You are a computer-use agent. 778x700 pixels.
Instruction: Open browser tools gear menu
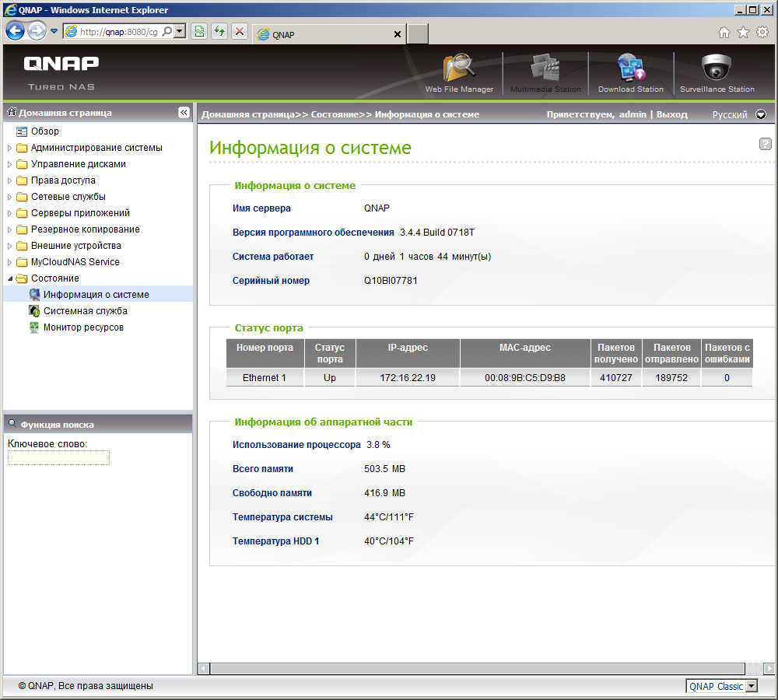762,32
